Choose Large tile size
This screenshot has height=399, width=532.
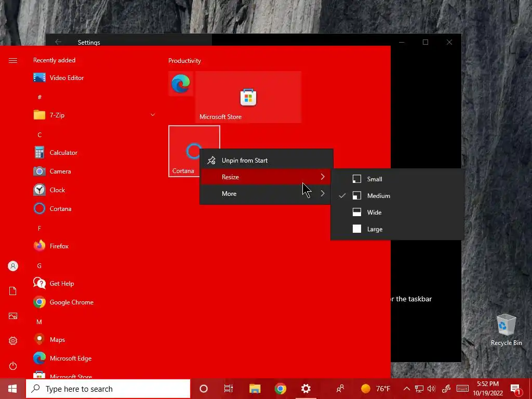click(397, 229)
